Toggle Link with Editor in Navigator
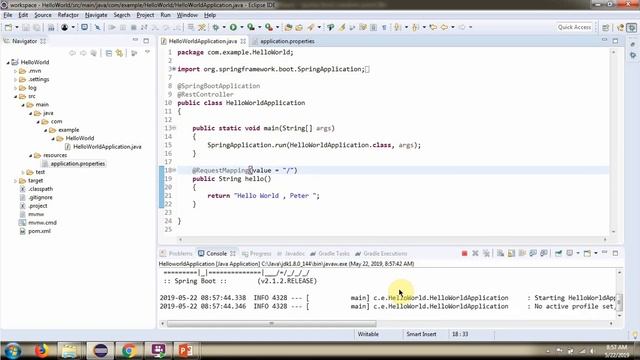640x360 pixels. click(x=119, y=53)
